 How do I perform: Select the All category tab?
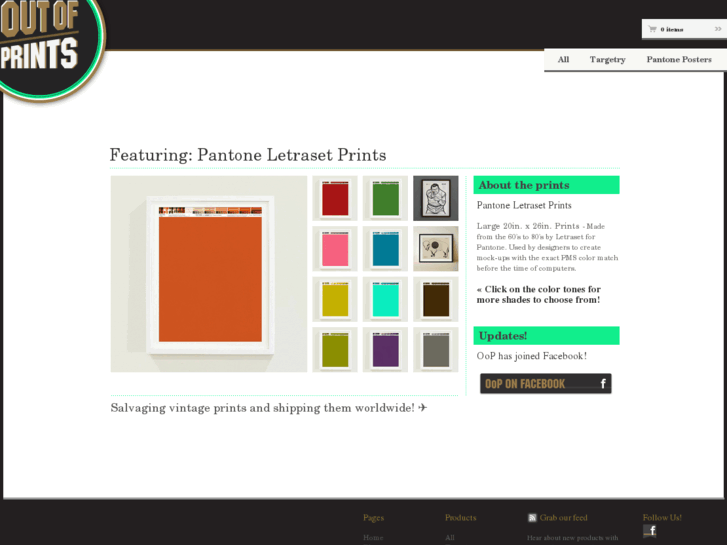tap(563, 60)
